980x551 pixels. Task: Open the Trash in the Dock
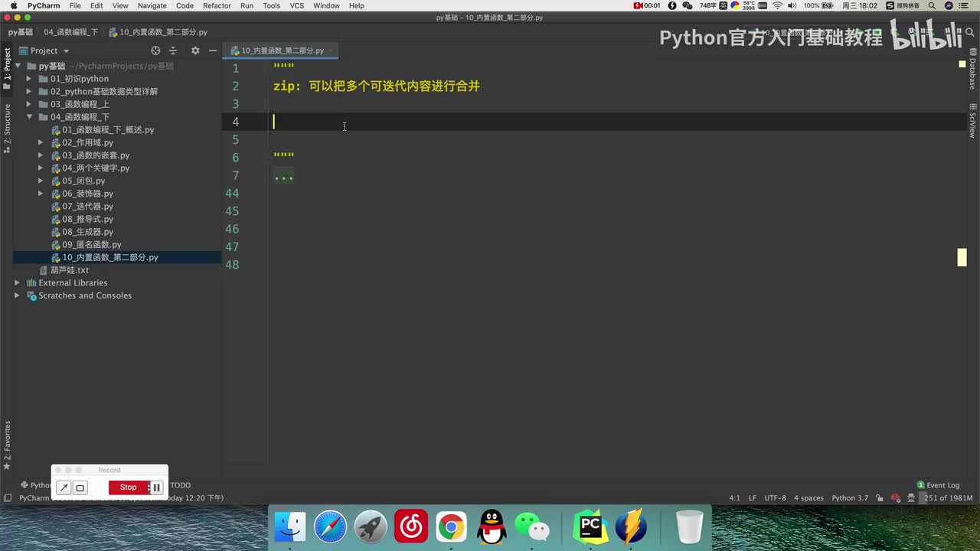(x=690, y=527)
